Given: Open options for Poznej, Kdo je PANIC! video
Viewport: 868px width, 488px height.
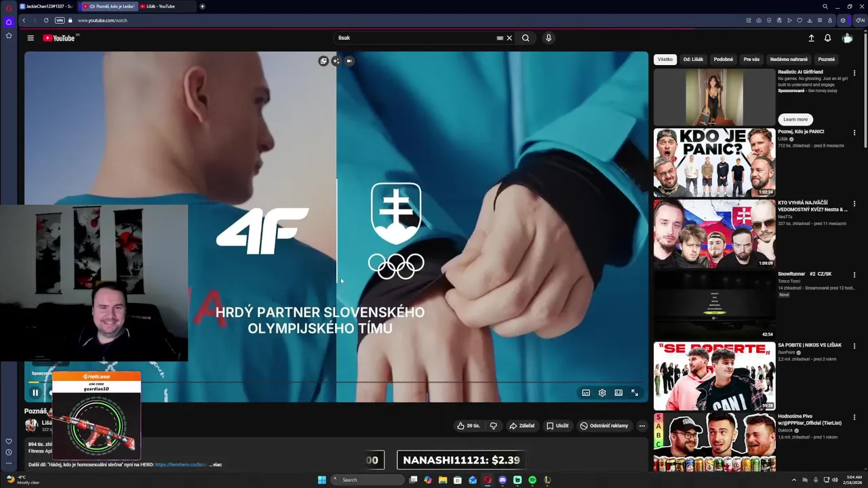Looking at the screenshot, I should click(854, 132).
